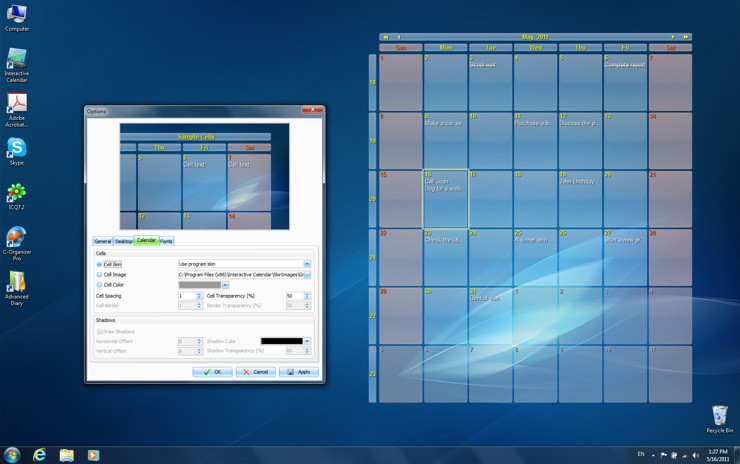Open ICQ7.2 desktop shortcut

coord(17,196)
